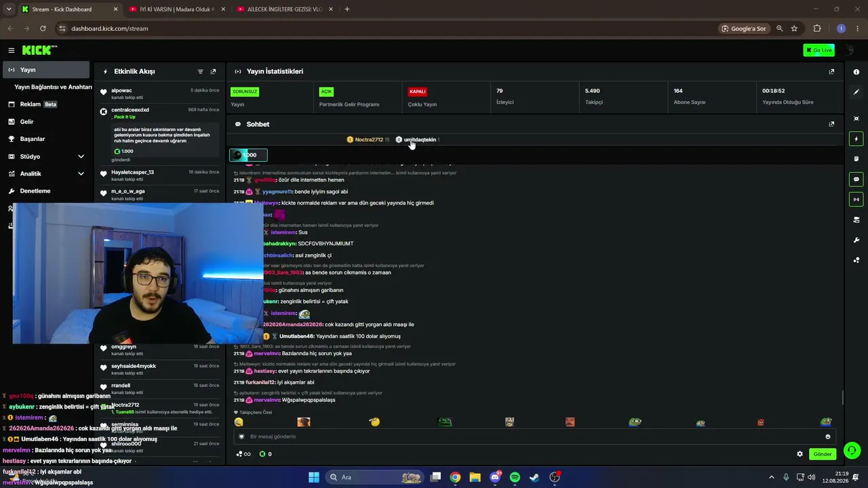The height and width of the screenshot is (488, 868).
Task: Click the 79 İzleyici viewer count
Action: pos(505,96)
